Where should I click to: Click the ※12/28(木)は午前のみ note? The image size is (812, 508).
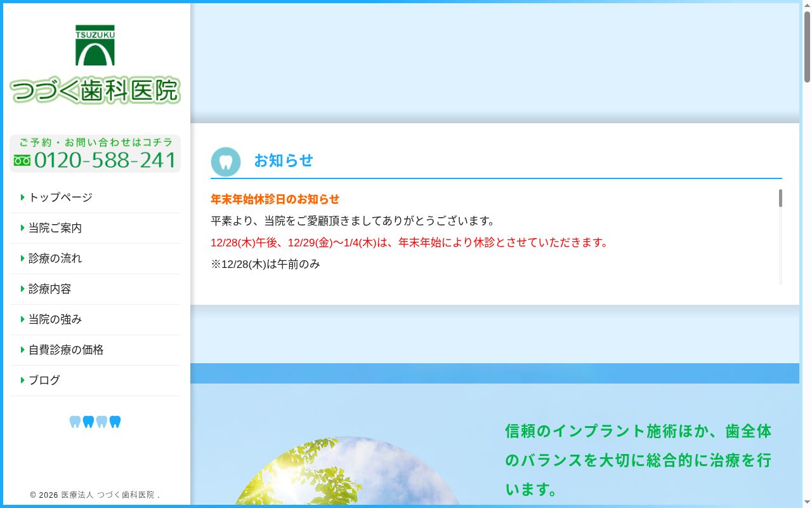click(265, 264)
